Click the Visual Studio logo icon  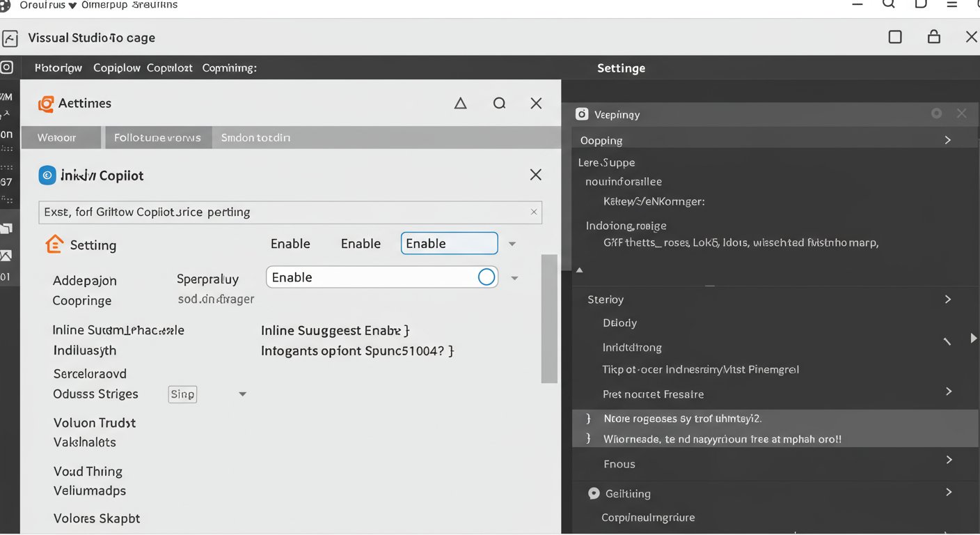(x=10, y=37)
